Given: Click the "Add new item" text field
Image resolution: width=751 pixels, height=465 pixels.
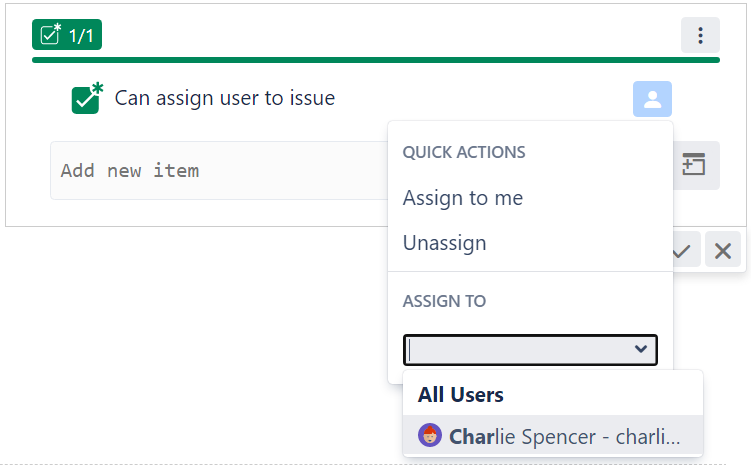Looking at the screenshot, I should pos(215,171).
